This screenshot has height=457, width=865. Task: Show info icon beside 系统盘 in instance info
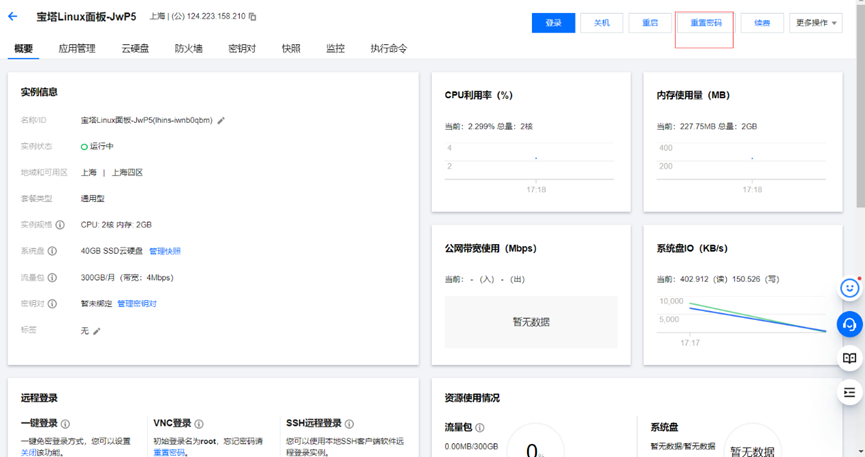tap(52, 251)
